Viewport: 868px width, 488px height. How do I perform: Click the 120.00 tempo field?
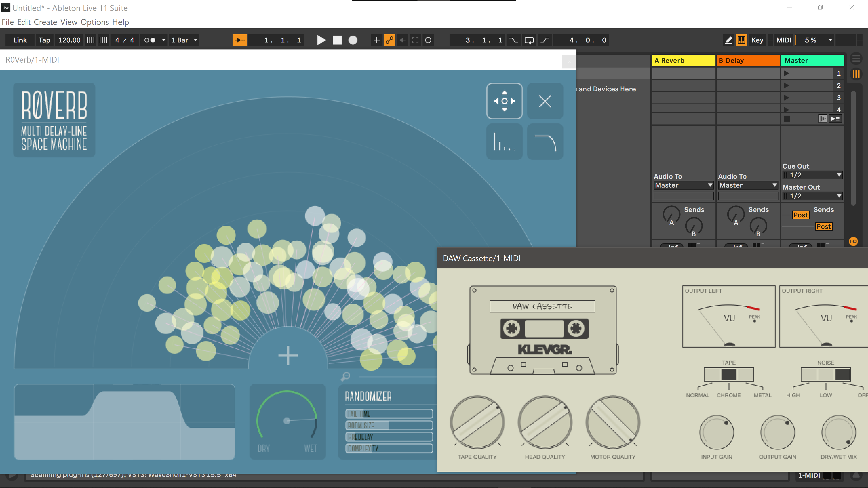[69, 40]
